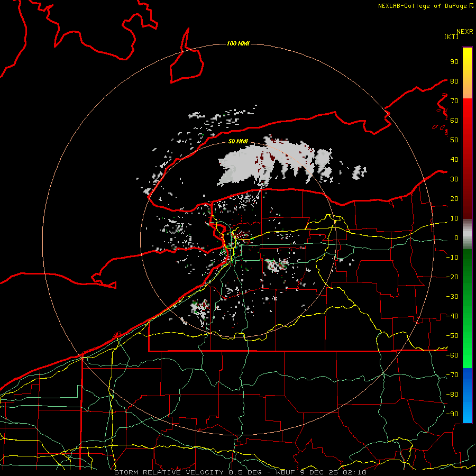
Task: Click the 80 value on the velocity scale
Action: (x=454, y=81)
